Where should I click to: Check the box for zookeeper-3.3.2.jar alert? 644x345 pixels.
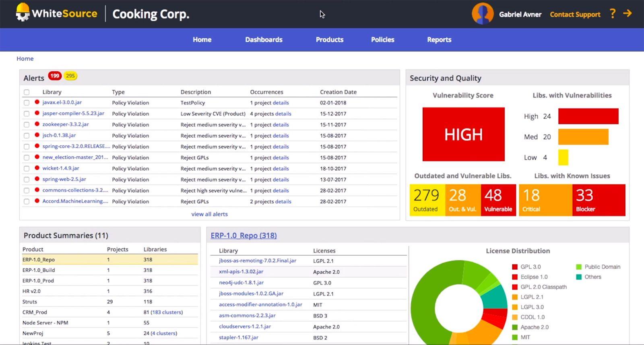[27, 125]
